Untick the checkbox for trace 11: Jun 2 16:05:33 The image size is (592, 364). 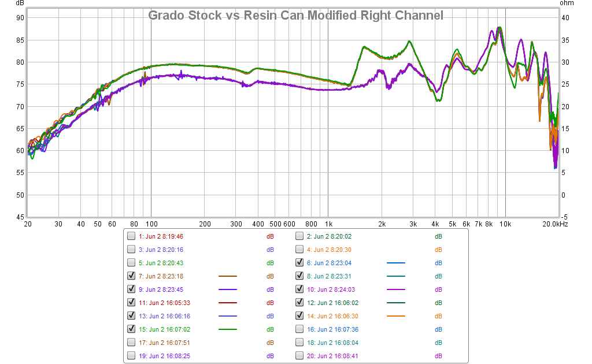pyautogui.click(x=131, y=303)
